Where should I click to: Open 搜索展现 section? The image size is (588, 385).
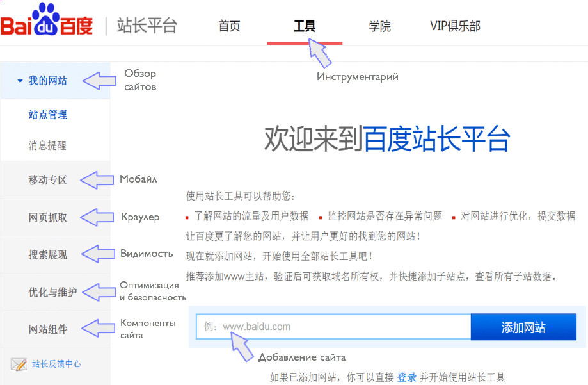(47, 255)
